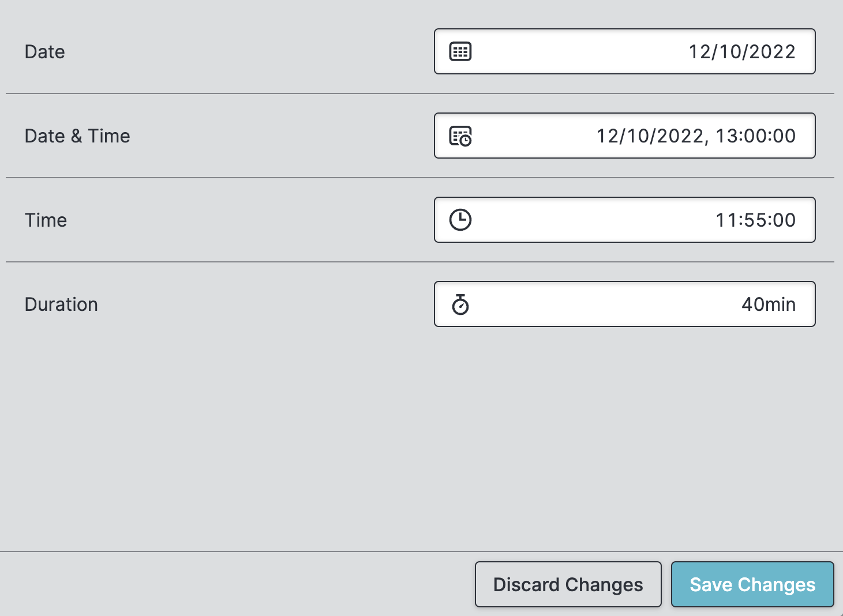
Task: Click the "Date & Time" row label
Action: click(x=77, y=136)
